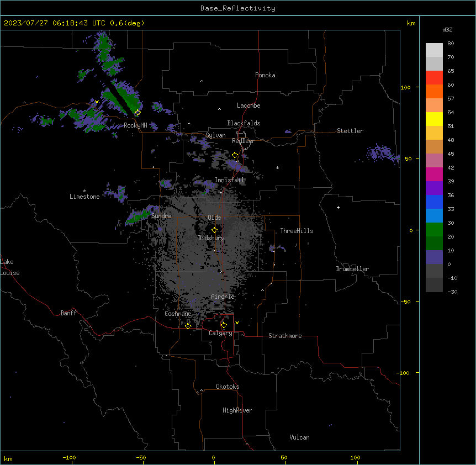
Task: Click the yellow 54 dBZ color swatch
Action: [x=434, y=119]
